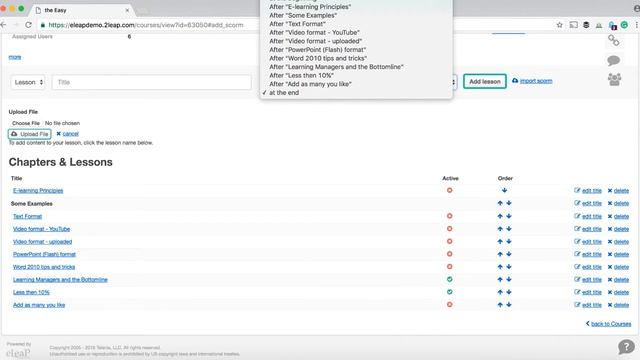This screenshot has height=360, width=640.
Task: Choose After "Video format - YouTube" option
Action: (314, 32)
